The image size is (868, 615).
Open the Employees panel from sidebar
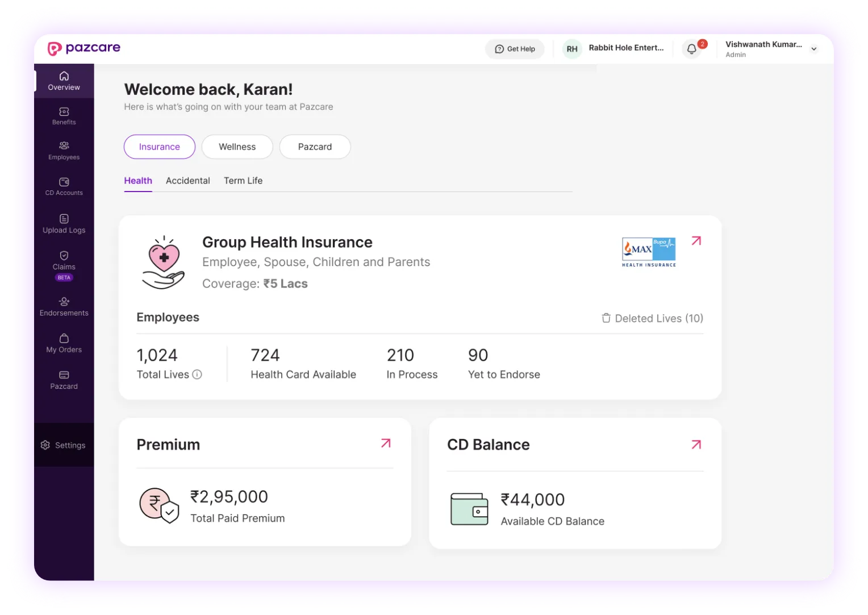[x=64, y=151]
